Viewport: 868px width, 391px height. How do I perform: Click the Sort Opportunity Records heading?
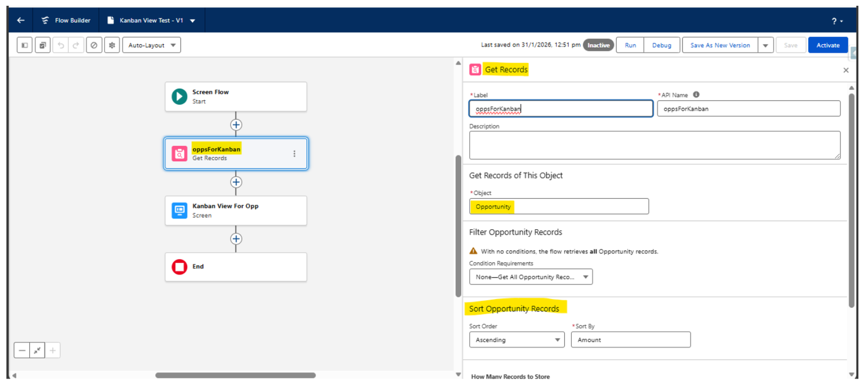[x=514, y=308]
